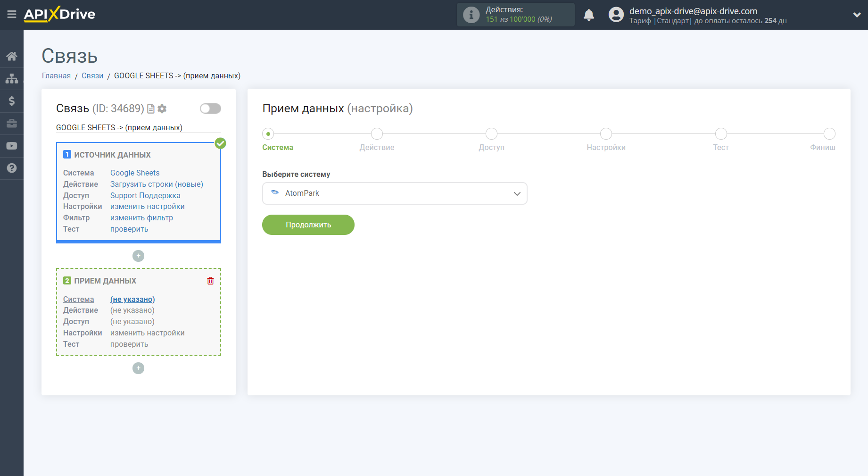Click source проверить test link
Screen dimensions: 868x476
point(129,229)
